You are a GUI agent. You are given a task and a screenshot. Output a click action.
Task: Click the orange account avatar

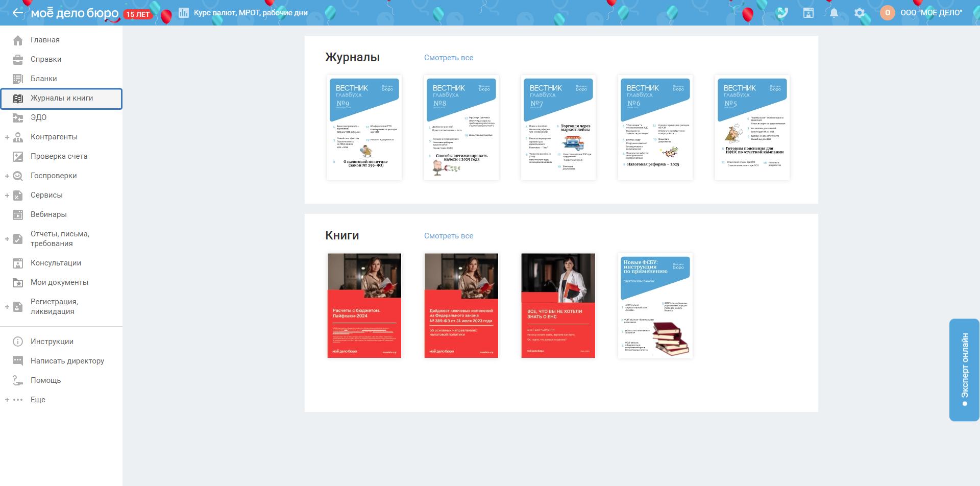click(888, 13)
